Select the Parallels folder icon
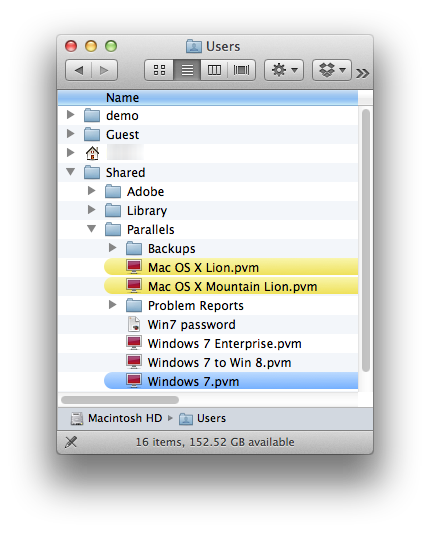The height and width of the screenshot is (533, 430). click(x=113, y=230)
